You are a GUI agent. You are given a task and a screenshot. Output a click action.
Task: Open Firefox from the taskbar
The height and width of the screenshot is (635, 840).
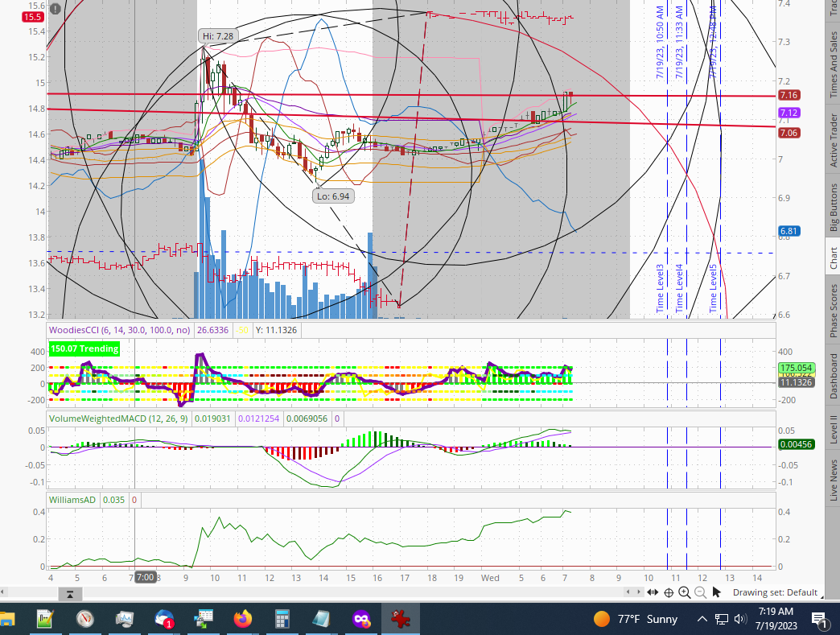coord(243,619)
